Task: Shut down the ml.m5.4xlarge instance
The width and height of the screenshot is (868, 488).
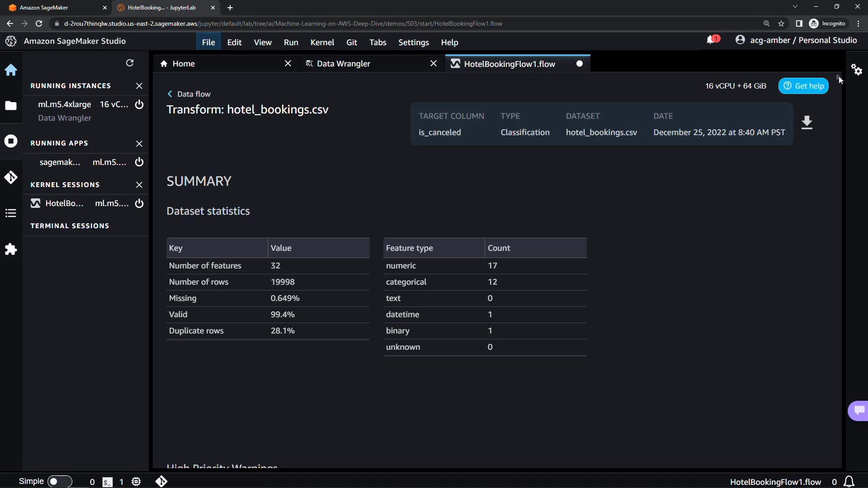Action: (139, 104)
